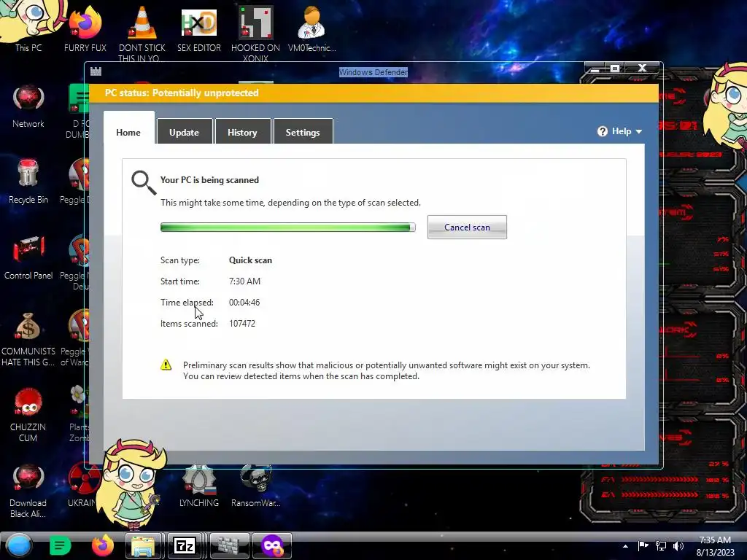The height and width of the screenshot is (560, 747).
Task: Open the Control Panel desktop icon
Action: 28,257
